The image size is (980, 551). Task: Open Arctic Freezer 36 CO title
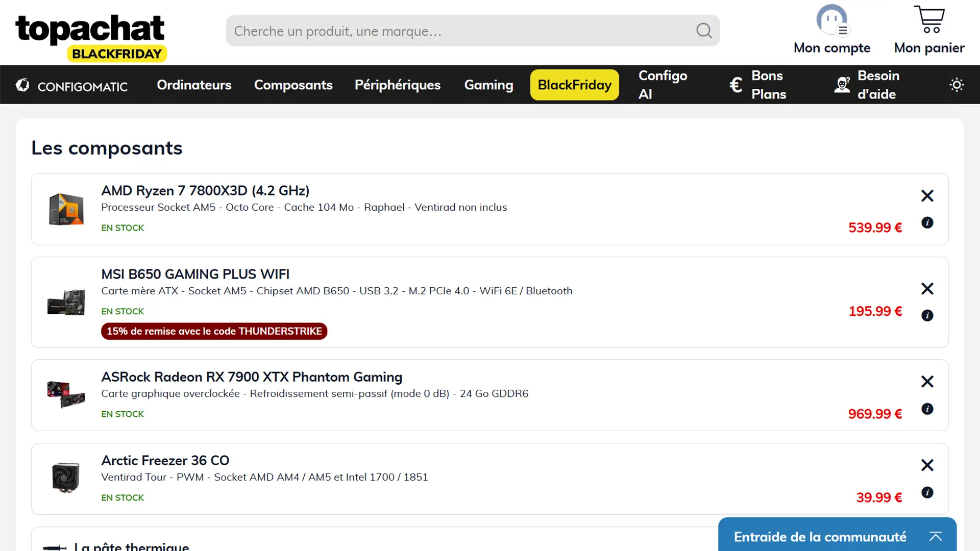click(x=165, y=461)
